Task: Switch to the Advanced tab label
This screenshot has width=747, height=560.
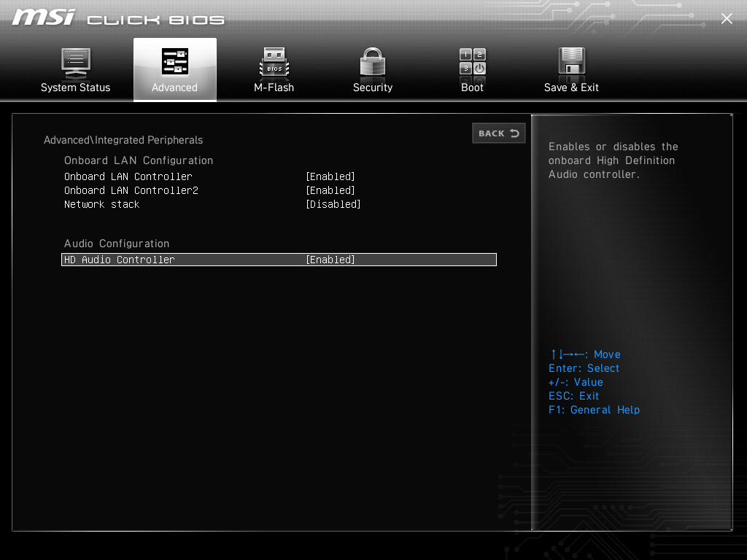Action: [175, 87]
